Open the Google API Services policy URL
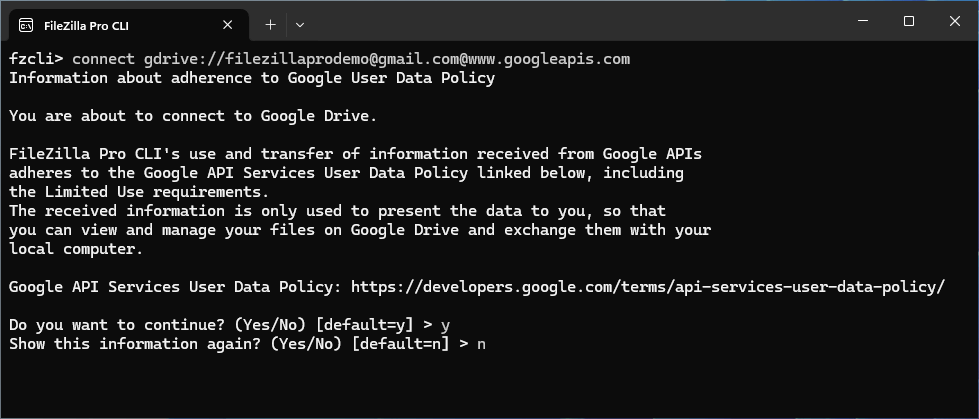This screenshot has height=419, width=979. coord(648,287)
